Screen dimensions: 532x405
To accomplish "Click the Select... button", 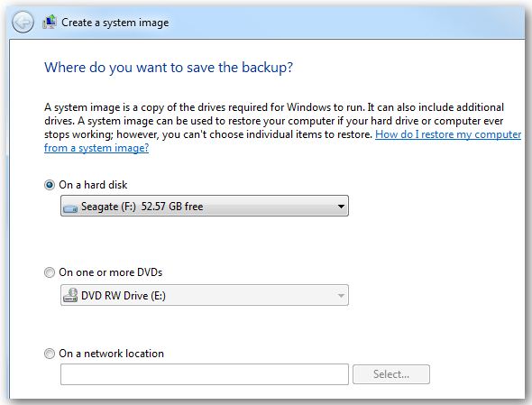I will [391, 374].
